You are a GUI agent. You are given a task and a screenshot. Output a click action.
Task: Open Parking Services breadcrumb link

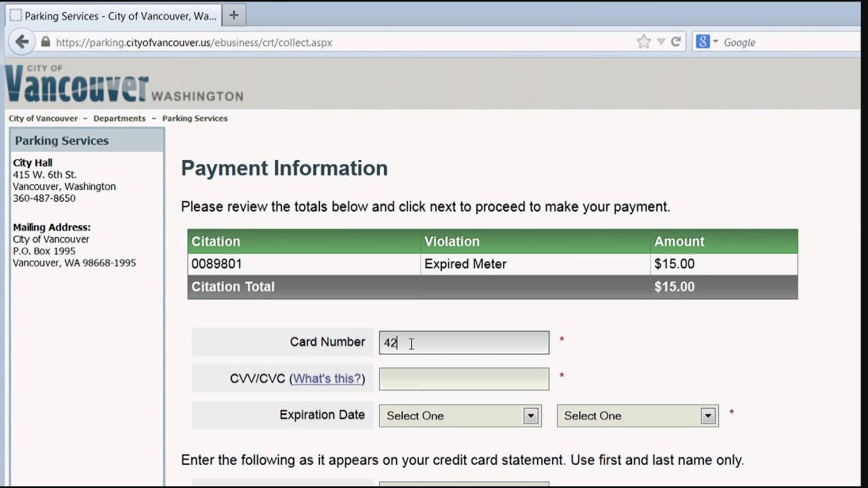[195, 118]
